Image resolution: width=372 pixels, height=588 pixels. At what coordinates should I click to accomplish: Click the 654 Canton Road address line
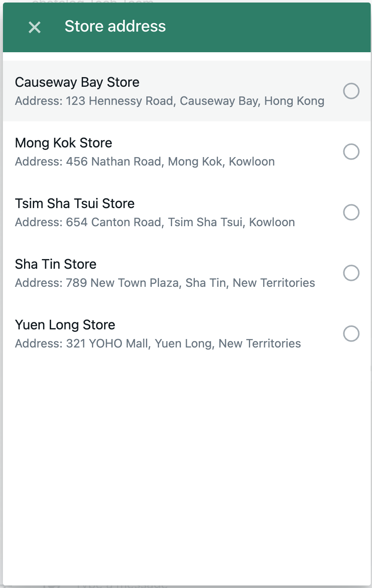pos(155,222)
